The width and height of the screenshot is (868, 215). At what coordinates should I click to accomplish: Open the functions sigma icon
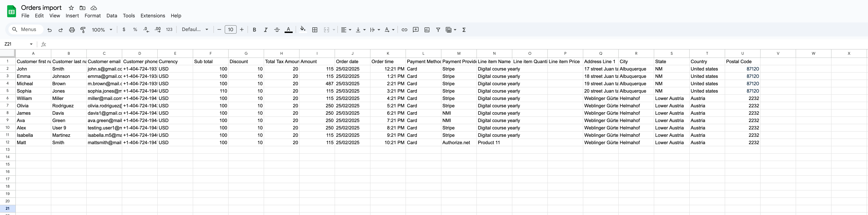(x=464, y=30)
